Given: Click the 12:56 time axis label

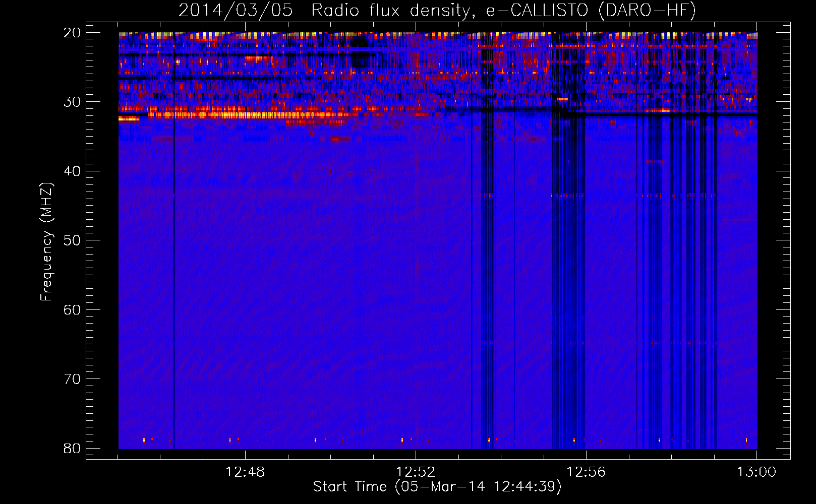Looking at the screenshot, I should (586, 472).
